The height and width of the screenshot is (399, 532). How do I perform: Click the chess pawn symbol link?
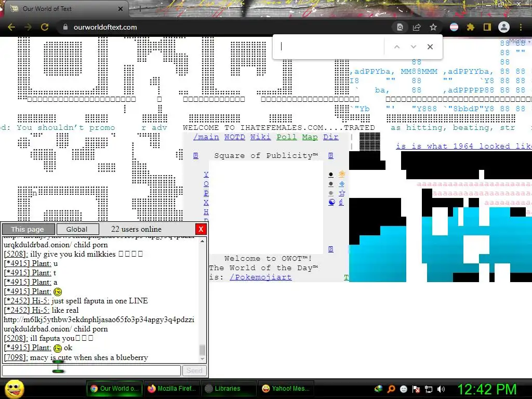click(341, 202)
